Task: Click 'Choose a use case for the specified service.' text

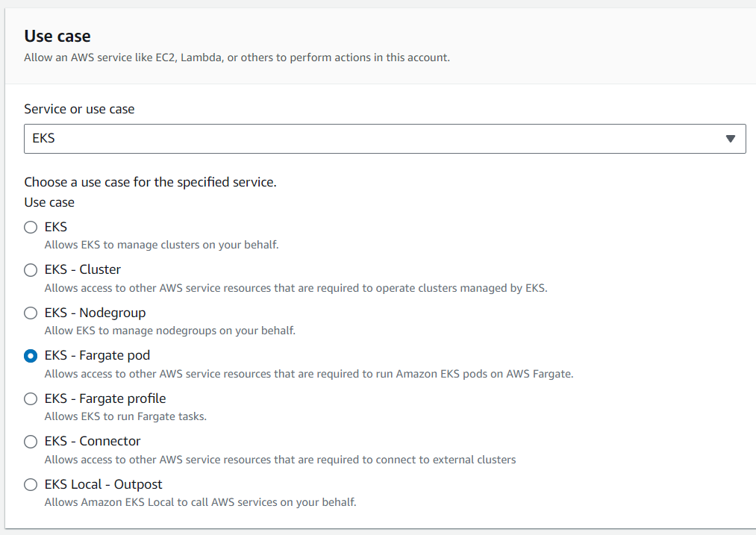Action: tap(151, 182)
